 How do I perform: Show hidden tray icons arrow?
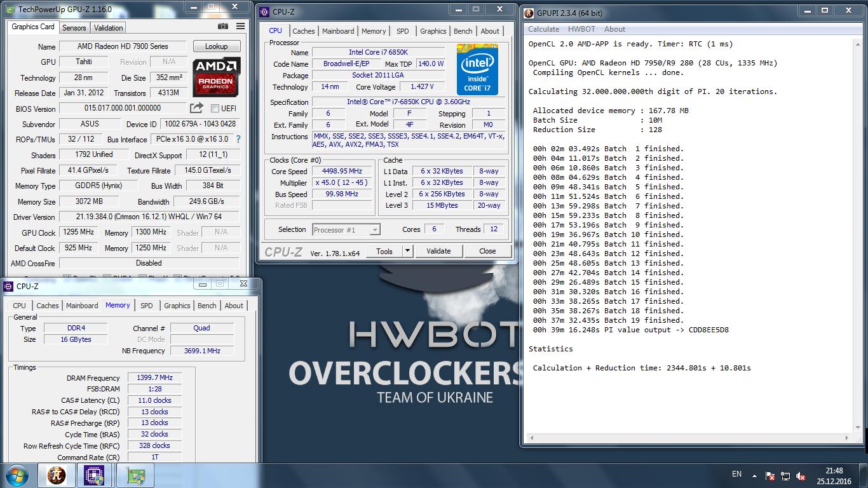pos(753,475)
